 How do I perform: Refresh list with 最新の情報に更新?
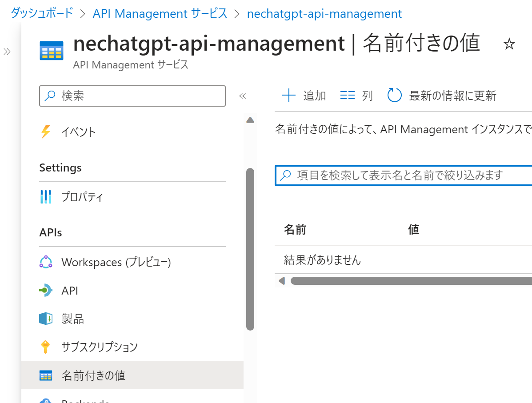[x=442, y=96]
